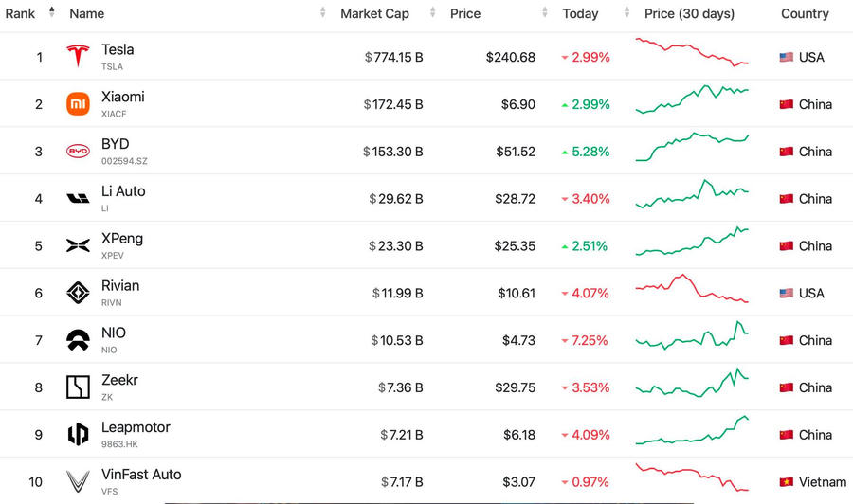Click the Zeekr logo icon
This screenshot has height=504, width=853.
tap(78, 387)
